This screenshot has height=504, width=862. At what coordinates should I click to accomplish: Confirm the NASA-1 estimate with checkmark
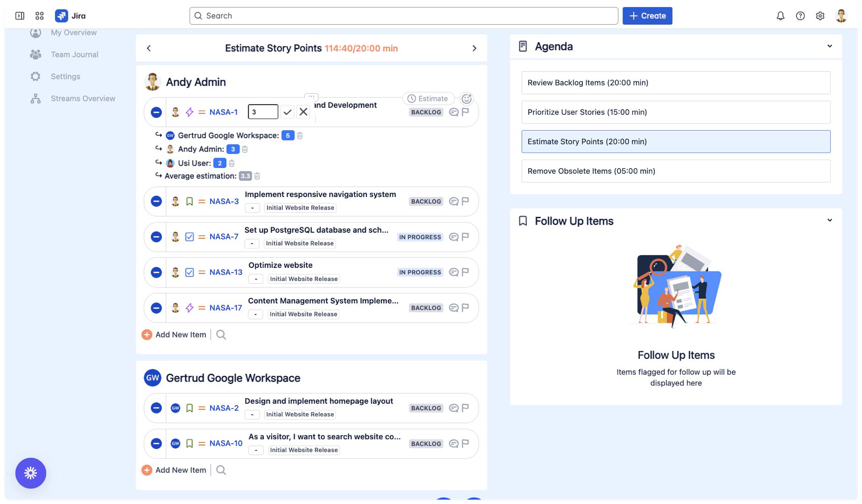(287, 112)
